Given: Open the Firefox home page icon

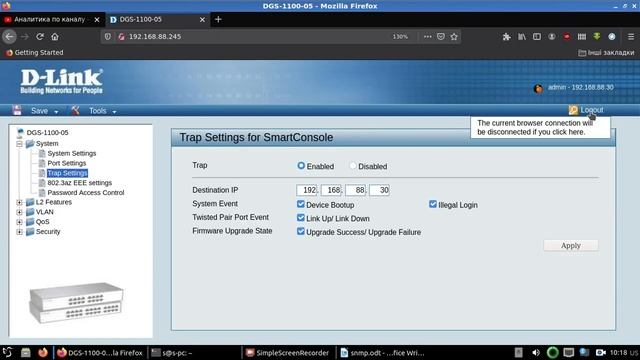Looking at the screenshot, I should pos(55,37).
